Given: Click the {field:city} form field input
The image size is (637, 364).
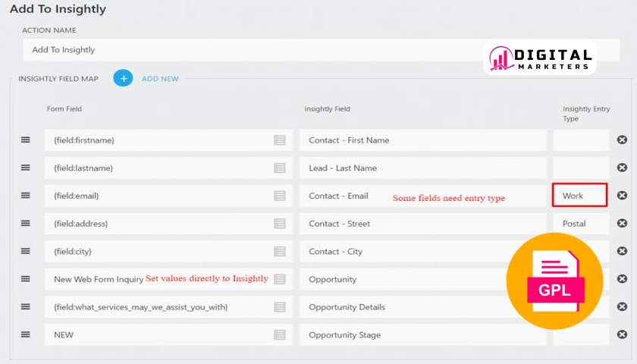Looking at the screenshot, I should [x=168, y=252].
